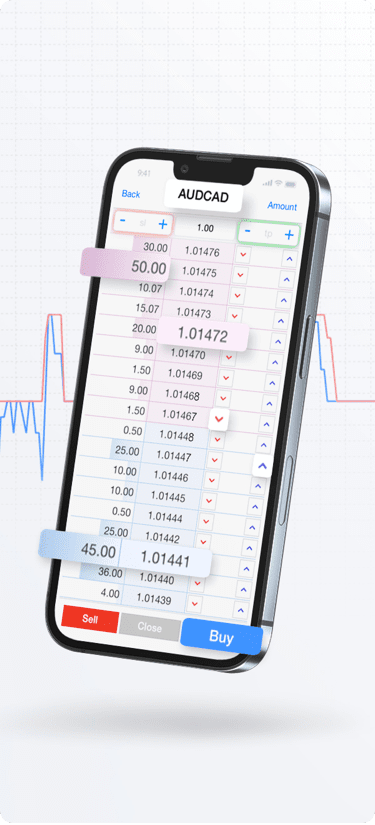The height and width of the screenshot is (825, 375).
Task: Tap the blue up arrow at 1.01476
Action: pyautogui.click(x=290, y=259)
